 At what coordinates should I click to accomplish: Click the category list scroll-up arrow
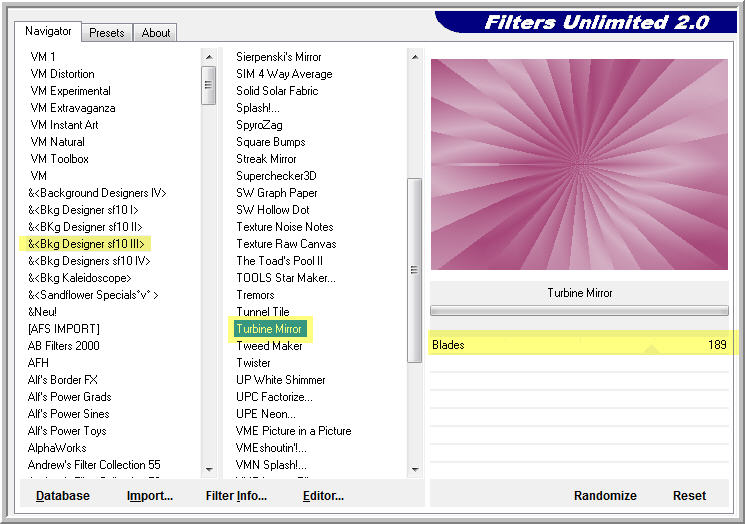tap(209, 57)
